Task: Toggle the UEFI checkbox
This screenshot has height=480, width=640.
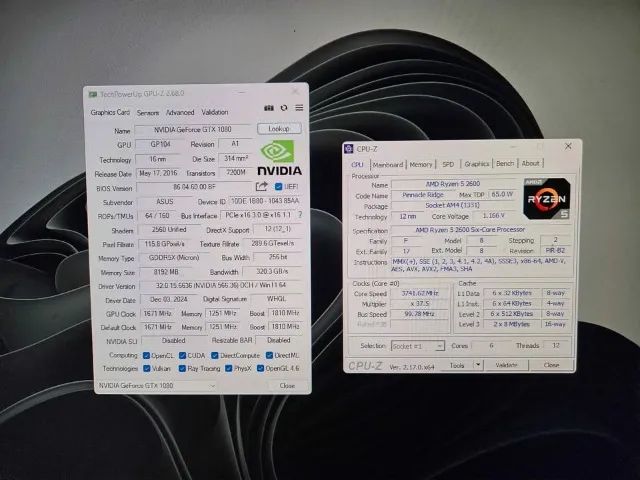Action: pyautogui.click(x=279, y=187)
